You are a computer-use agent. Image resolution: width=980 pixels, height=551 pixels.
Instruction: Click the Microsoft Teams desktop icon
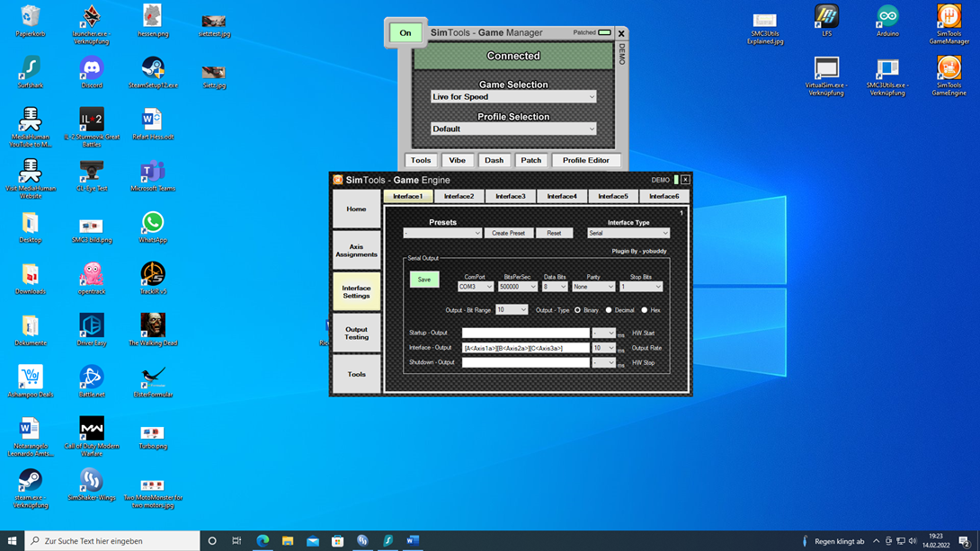pyautogui.click(x=153, y=175)
